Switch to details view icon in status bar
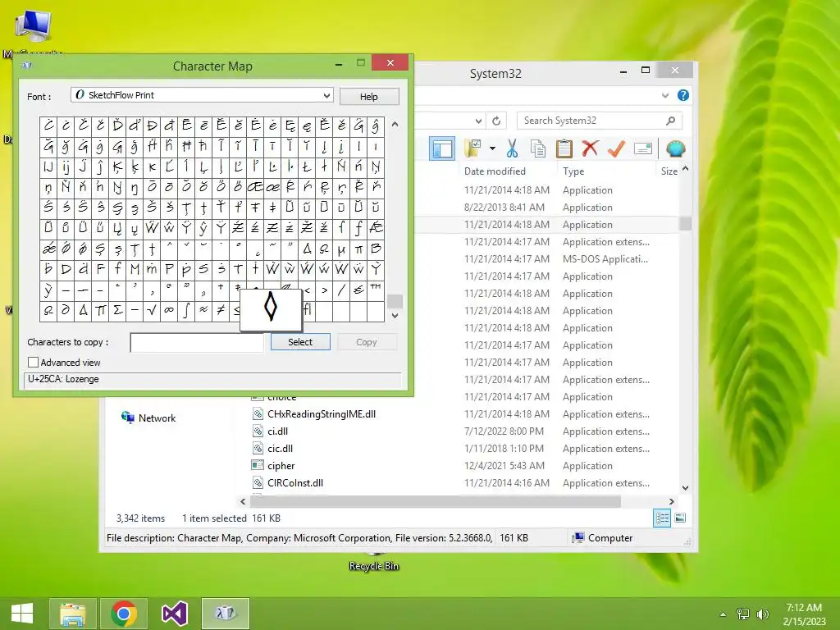Viewport: 840px width, 630px height. coord(662,518)
